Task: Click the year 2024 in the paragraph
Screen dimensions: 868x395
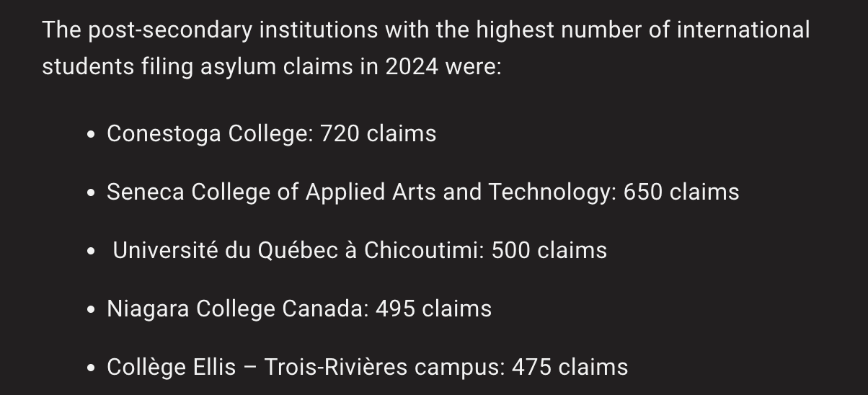Action: (x=412, y=67)
